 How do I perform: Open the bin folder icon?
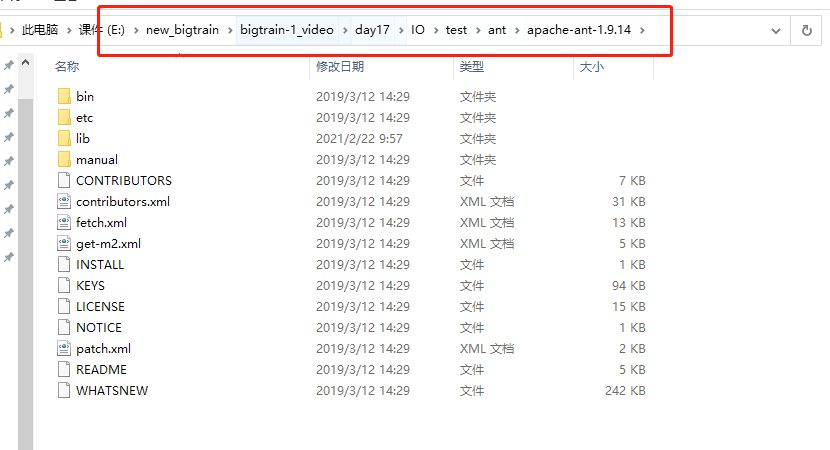pos(64,96)
